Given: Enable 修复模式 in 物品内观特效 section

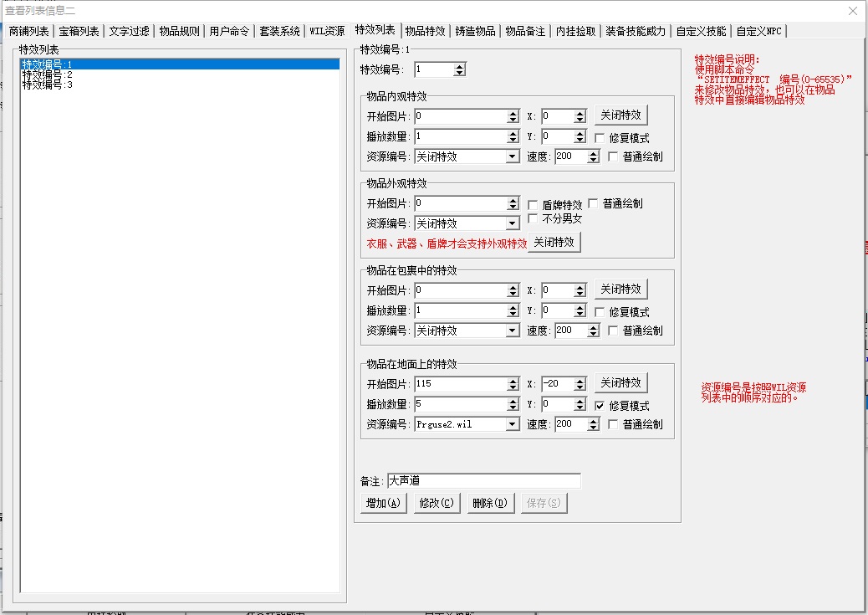Looking at the screenshot, I should pos(600,138).
